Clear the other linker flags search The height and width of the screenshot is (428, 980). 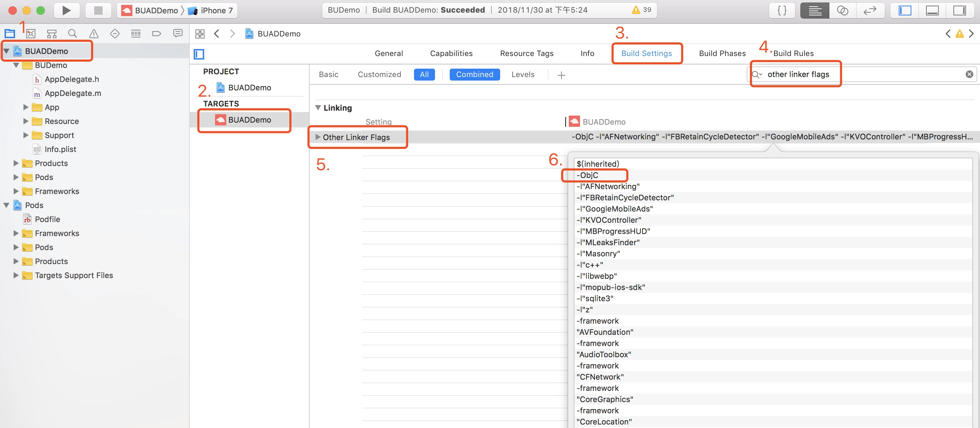pyautogui.click(x=969, y=74)
